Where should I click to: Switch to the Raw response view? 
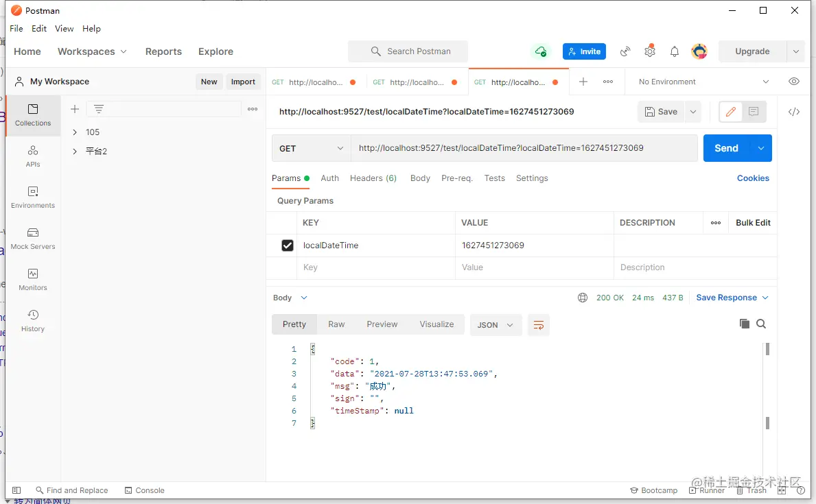(x=336, y=324)
